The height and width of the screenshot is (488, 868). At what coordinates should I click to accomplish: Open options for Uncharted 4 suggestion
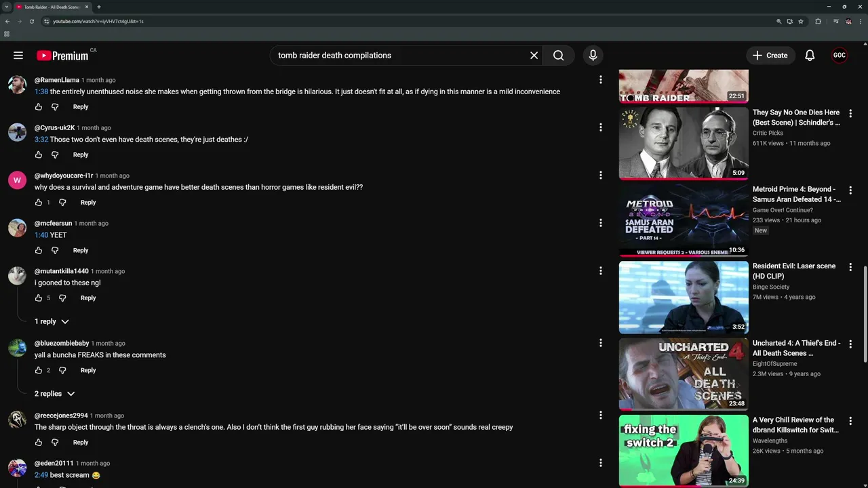pyautogui.click(x=850, y=344)
